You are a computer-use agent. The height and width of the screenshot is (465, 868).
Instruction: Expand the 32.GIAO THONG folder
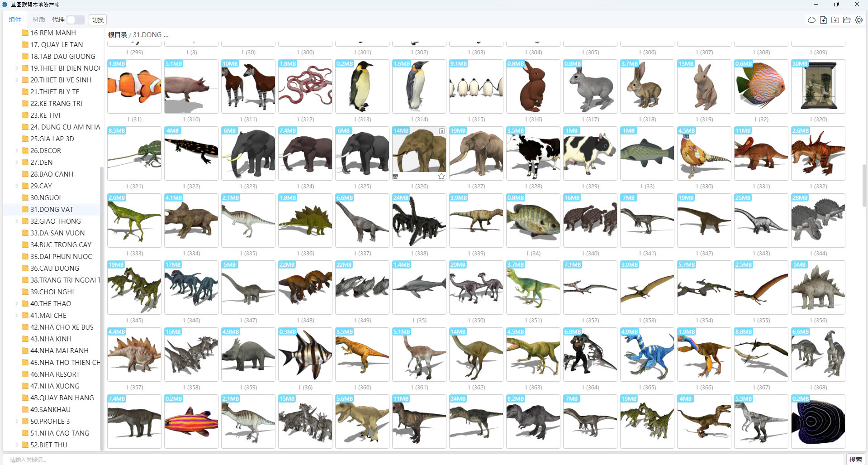17,221
